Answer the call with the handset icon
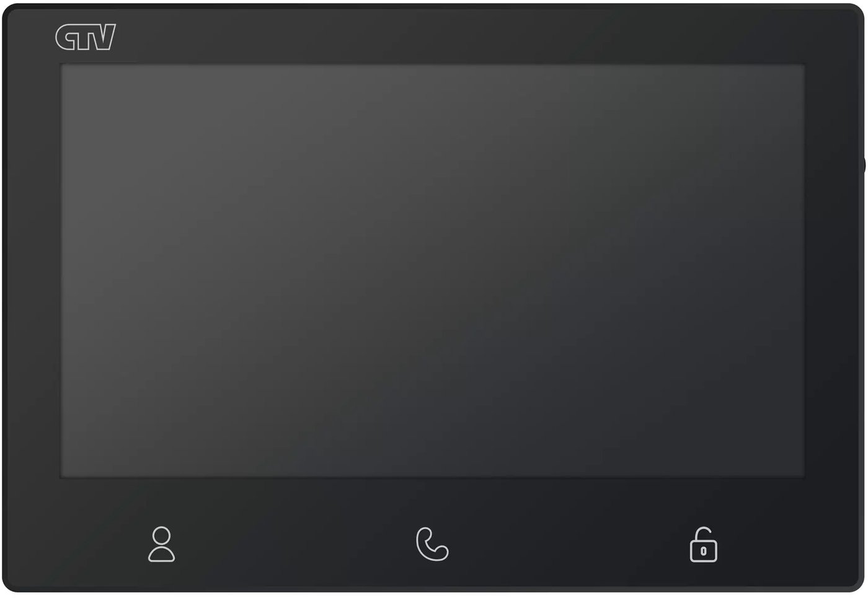Viewport: 868px width, 598px height. [x=432, y=544]
